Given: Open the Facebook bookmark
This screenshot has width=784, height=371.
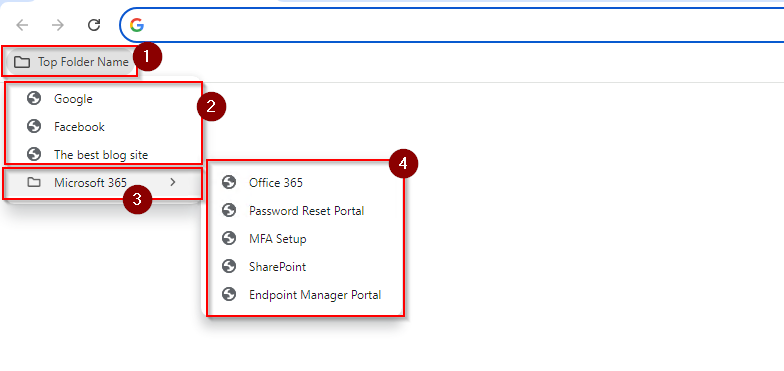Looking at the screenshot, I should tap(103, 127).
